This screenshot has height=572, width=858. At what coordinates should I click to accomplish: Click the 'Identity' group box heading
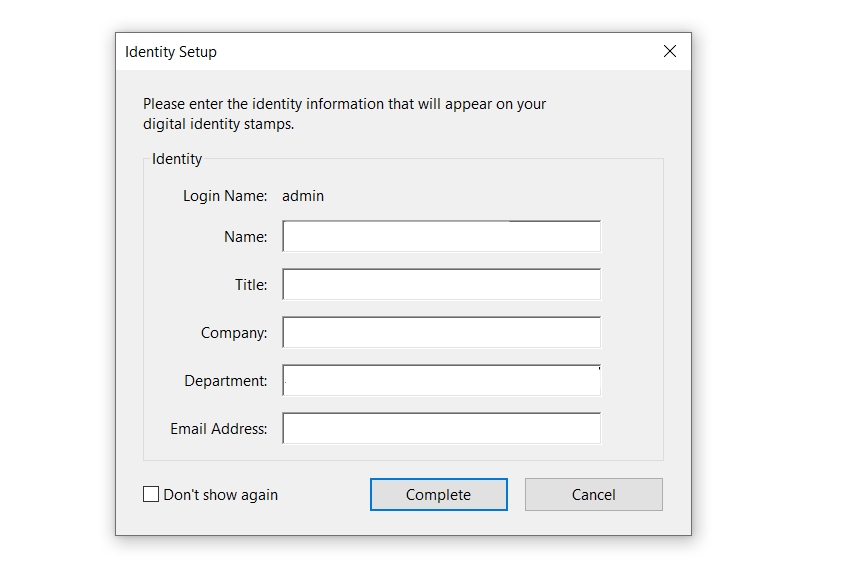[177, 159]
